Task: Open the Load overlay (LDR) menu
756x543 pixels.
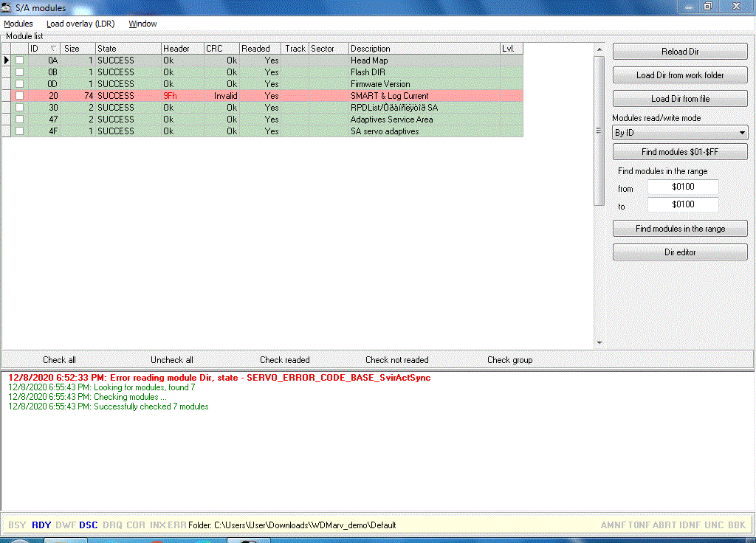Action: (80, 24)
